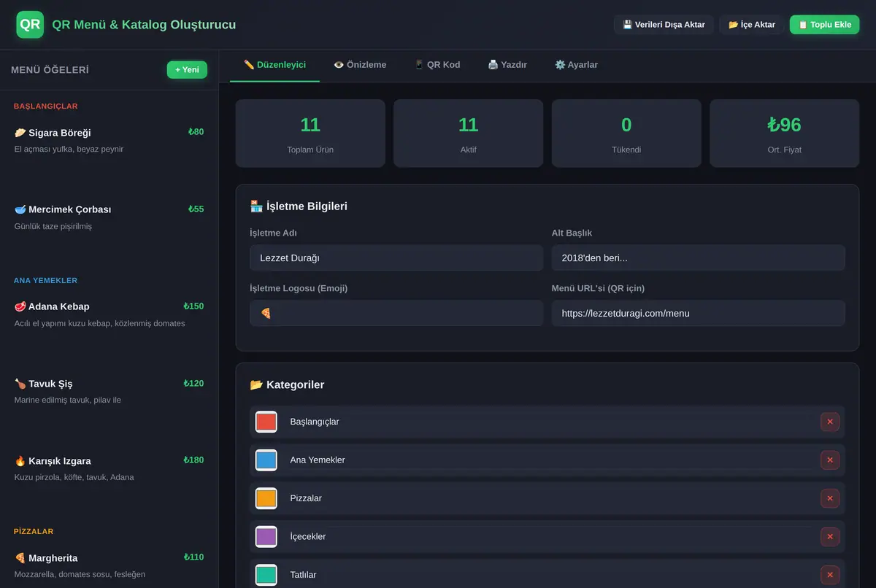Click Verileri Dışa Aktar button
The height and width of the screenshot is (588, 876).
[x=664, y=25]
